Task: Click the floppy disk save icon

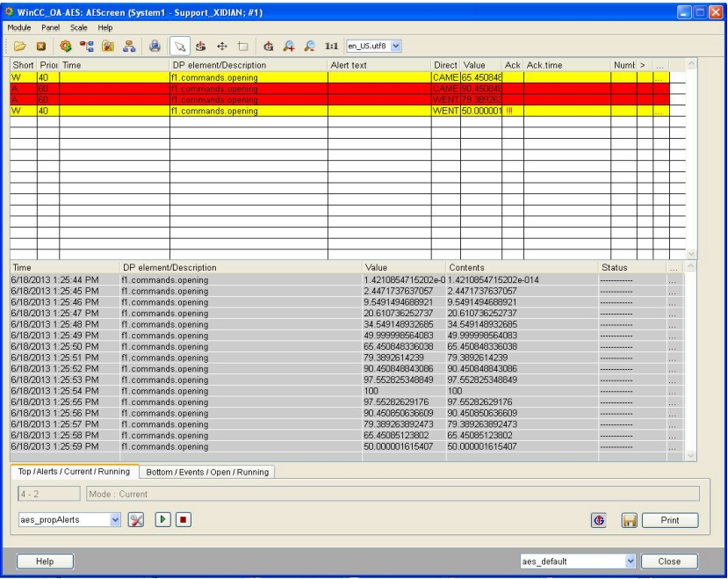Action: 628,519
